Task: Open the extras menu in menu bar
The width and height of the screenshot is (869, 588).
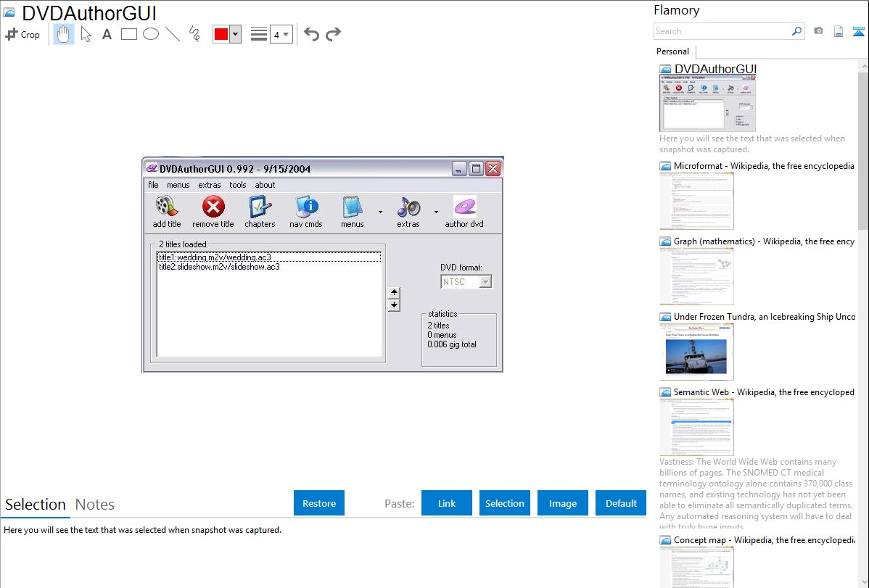Action: click(210, 185)
